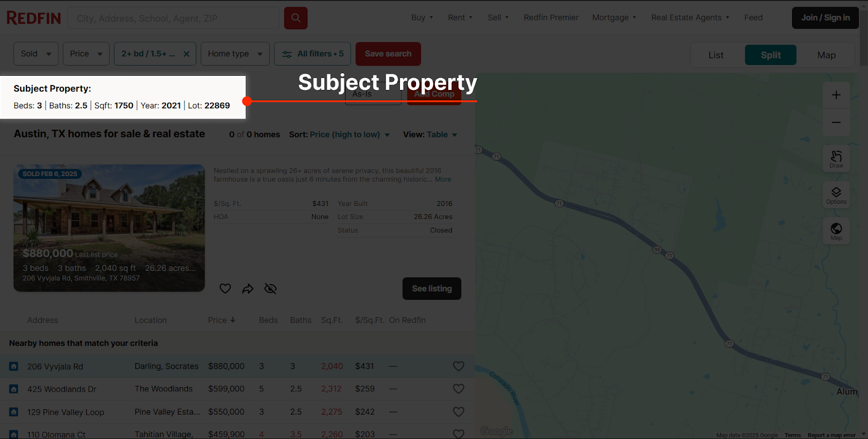
Task: Expand description with More link
Action: [x=443, y=179]
